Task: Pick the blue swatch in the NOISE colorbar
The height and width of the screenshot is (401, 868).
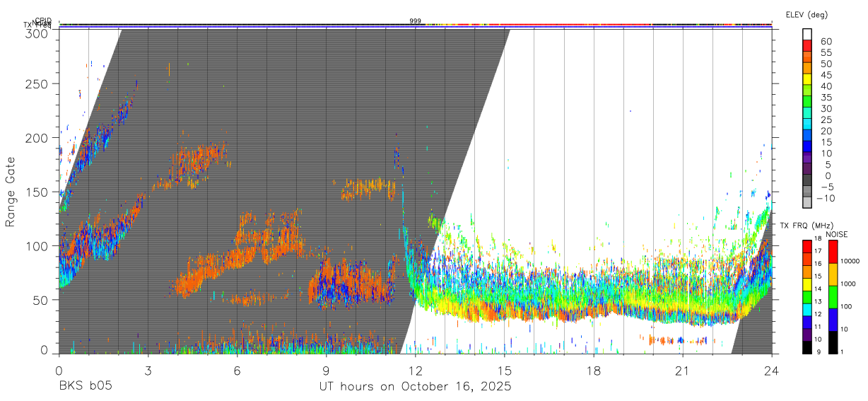Action: pyautogui.click(x=832, y=320)
